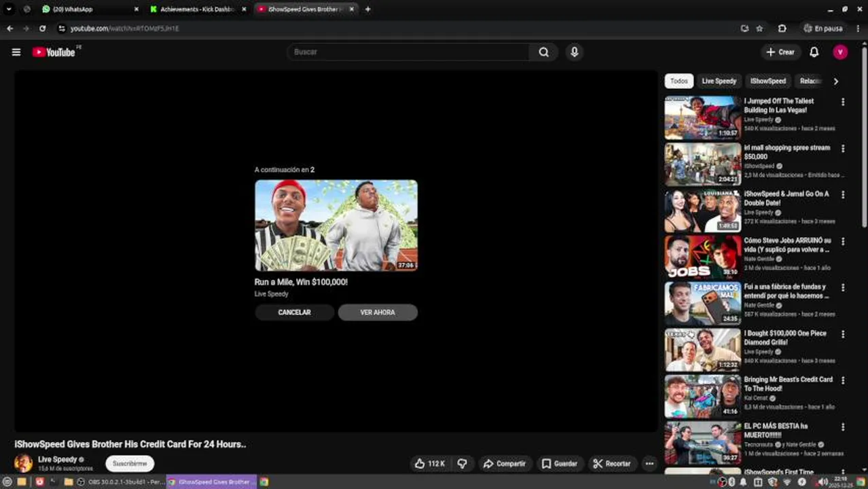Screen dimensions: 868x489
Task: Open a new browser tab
Action: [x=367, y=9]
